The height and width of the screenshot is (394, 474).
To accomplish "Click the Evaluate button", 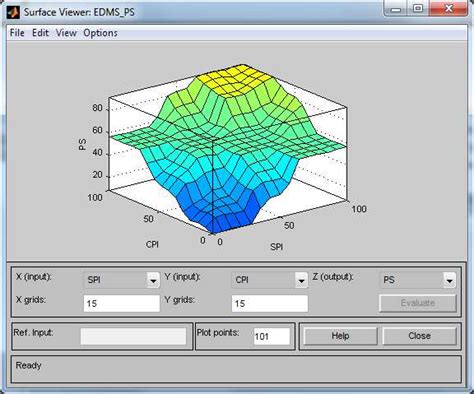I will point(418,303).
